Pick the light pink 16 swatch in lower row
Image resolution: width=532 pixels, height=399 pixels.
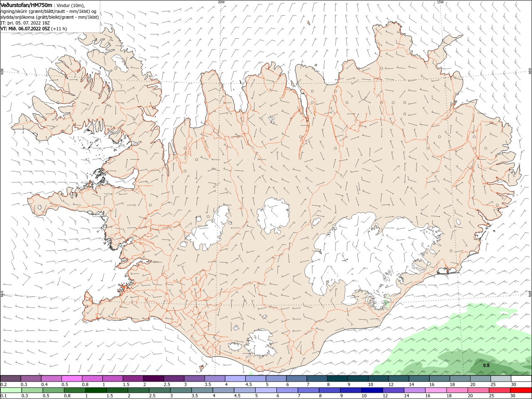(x=436, y=391)
